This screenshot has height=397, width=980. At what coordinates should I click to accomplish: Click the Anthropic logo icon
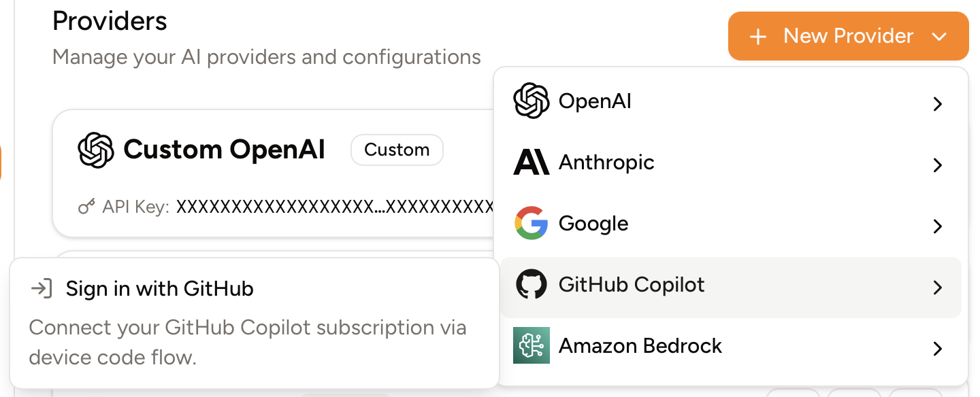(532, 162)
